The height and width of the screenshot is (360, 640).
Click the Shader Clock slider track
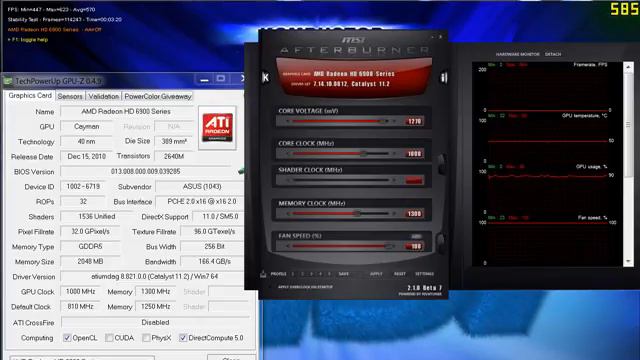[340, 180]
